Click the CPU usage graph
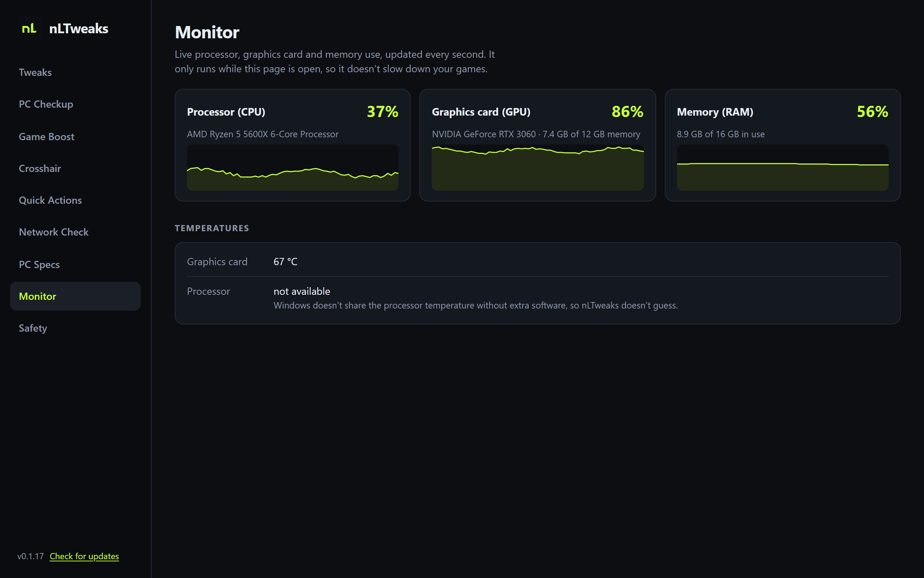 point(292,167)
